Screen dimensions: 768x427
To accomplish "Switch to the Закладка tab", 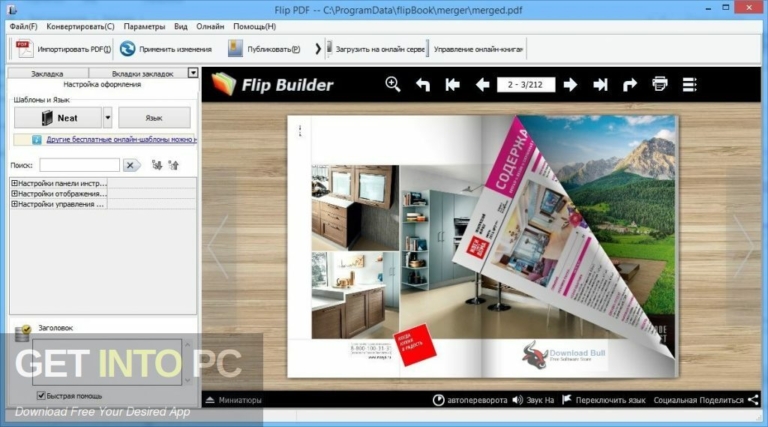I will (48, 73).
